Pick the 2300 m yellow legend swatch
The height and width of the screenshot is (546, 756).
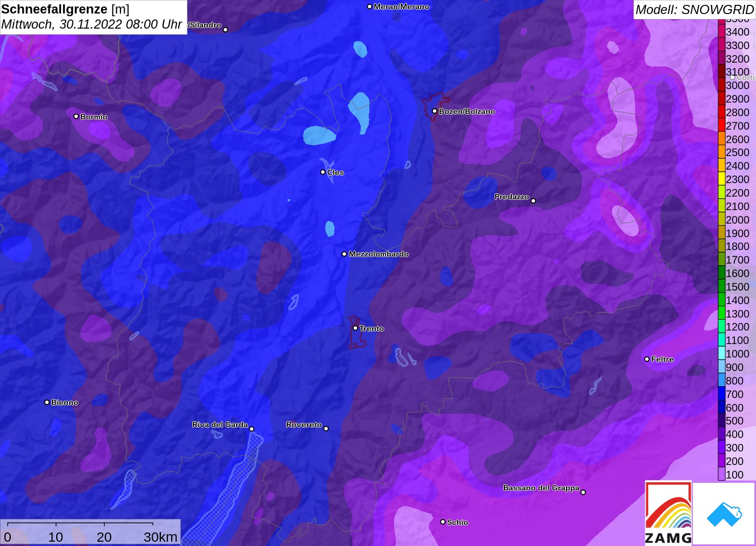pyautogui.click(x=721, y=179)
